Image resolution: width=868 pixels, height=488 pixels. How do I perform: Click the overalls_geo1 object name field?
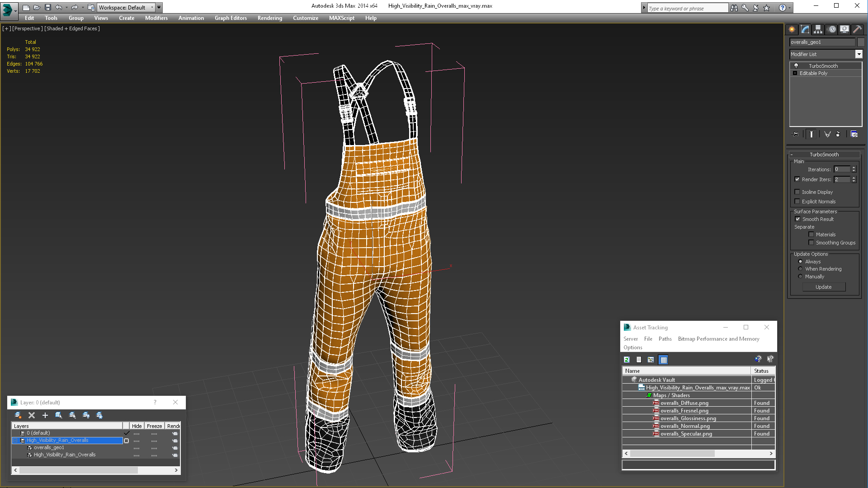pyautogui.click(x=822, y=42)
